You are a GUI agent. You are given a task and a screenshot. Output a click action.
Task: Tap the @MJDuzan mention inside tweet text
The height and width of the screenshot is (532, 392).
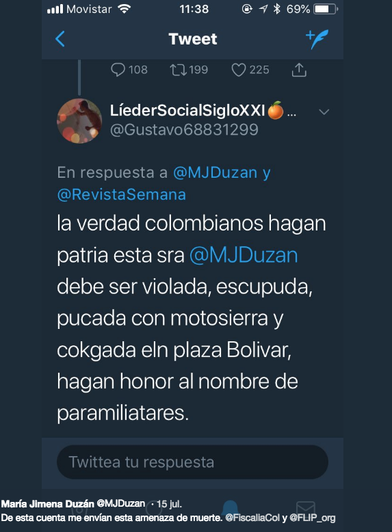[x=244, y=255]
